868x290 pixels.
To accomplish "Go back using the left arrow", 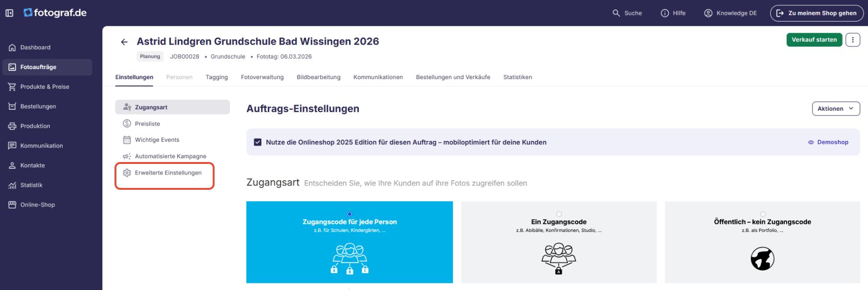I will click(124, 42).
